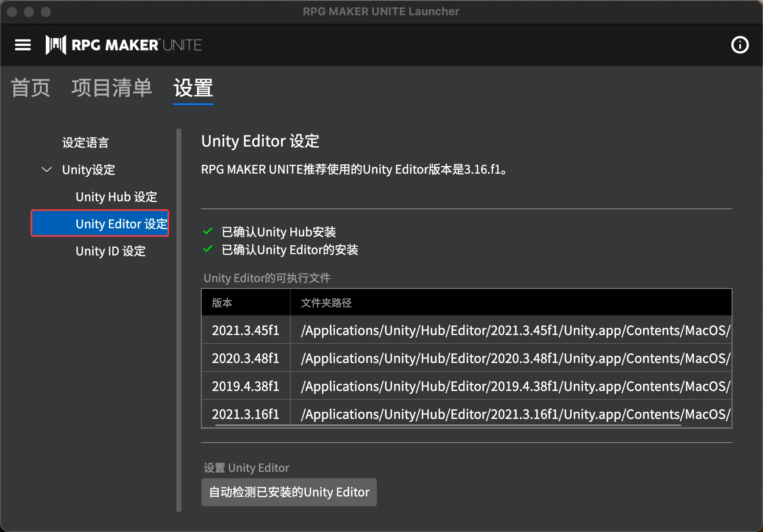763x532 pixels.
Task: Click the path for Editor 2021.3.16f1
Action: tap(511, 414)
